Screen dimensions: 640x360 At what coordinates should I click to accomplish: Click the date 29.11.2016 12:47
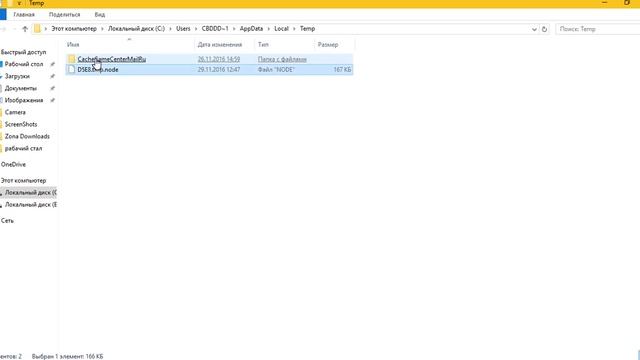[219, 70]
